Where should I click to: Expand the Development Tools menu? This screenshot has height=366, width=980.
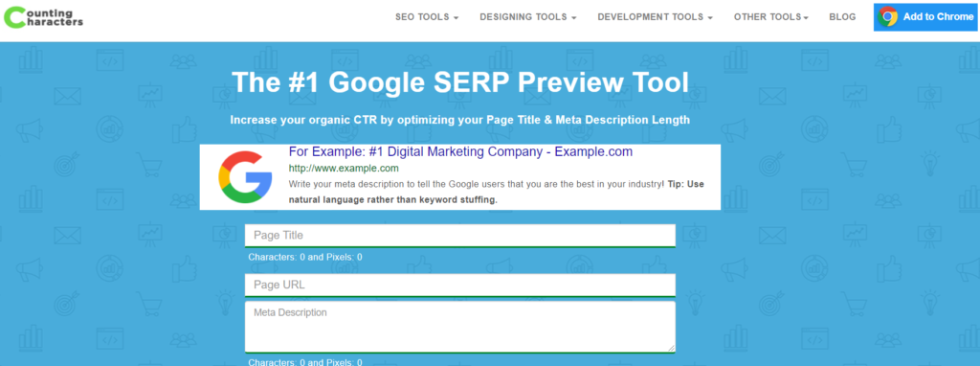pyautogui.click(x=655, y=17)
